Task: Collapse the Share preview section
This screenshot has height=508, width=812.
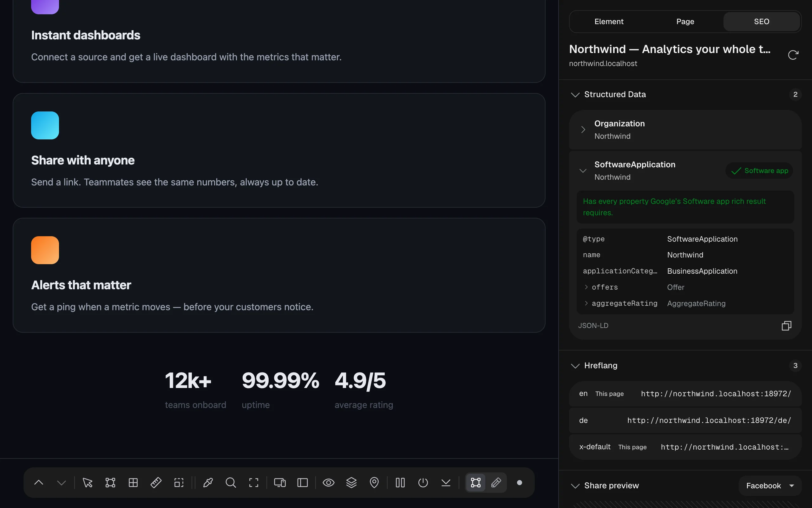Action: pyautogui.click(x=575, y=486)
